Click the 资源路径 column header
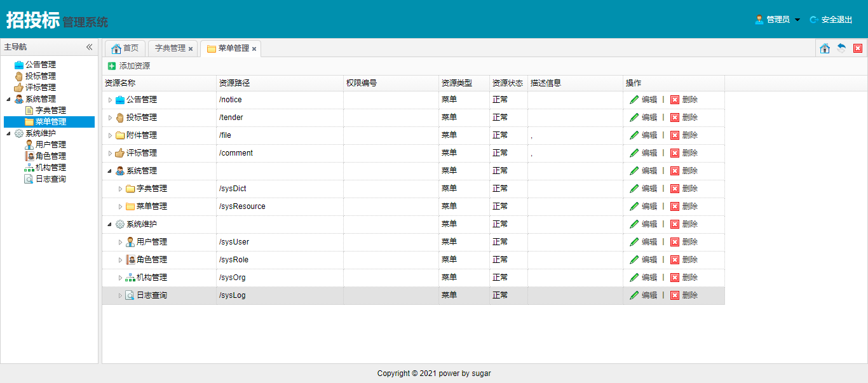The height and width of the screenshot is (383, 868). pos(280,83)
